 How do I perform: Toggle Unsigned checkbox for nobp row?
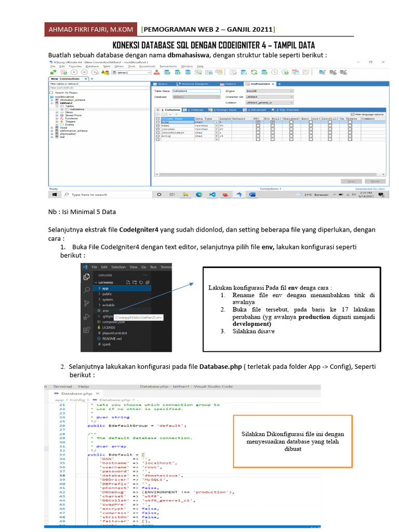291,122
